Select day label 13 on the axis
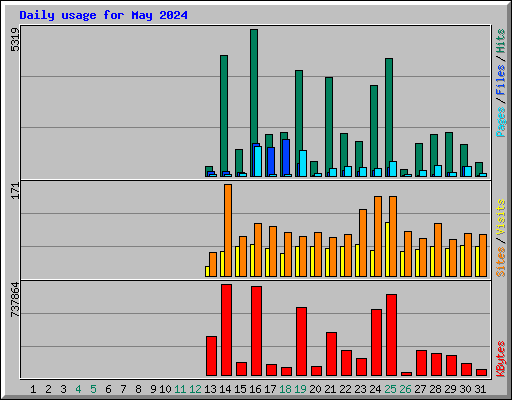Viewport: 512px width, 400px height. [210, 389]
